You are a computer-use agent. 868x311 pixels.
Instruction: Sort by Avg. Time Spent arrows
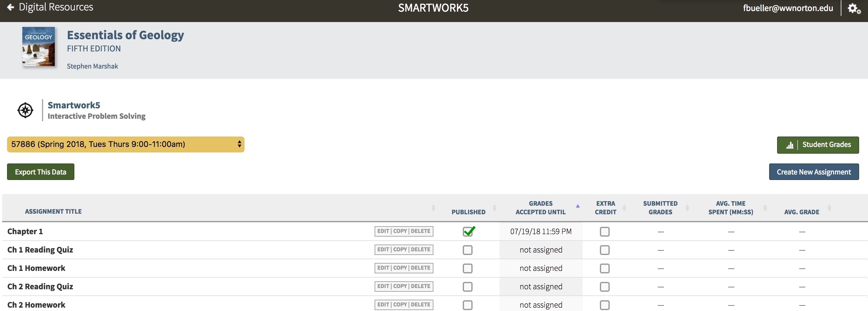765,208
